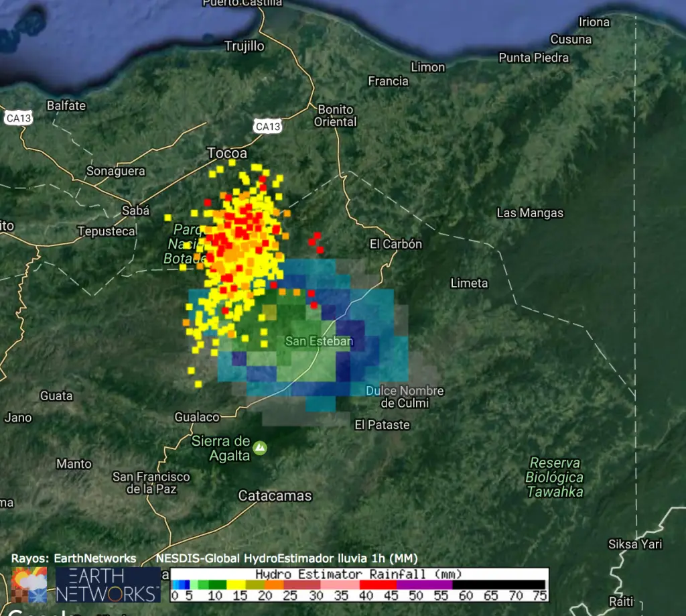Click the Hydro Estimator Rainfall legend title
The image size is (686, 616).
(358, 574)
